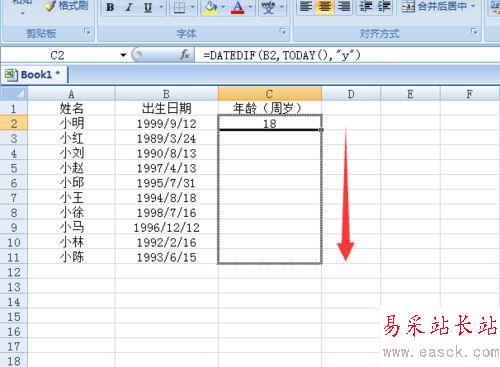Select the cell containing 小赵
This screenshot has width=500, height=367.
click(x=71, y=168)
